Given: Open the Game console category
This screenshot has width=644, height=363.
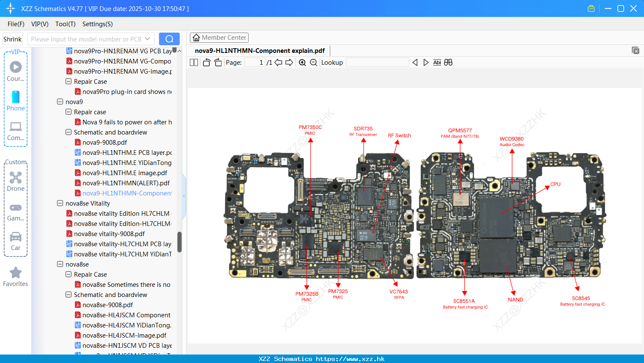Looking at the screenshot, I should (x=16, y=212).
